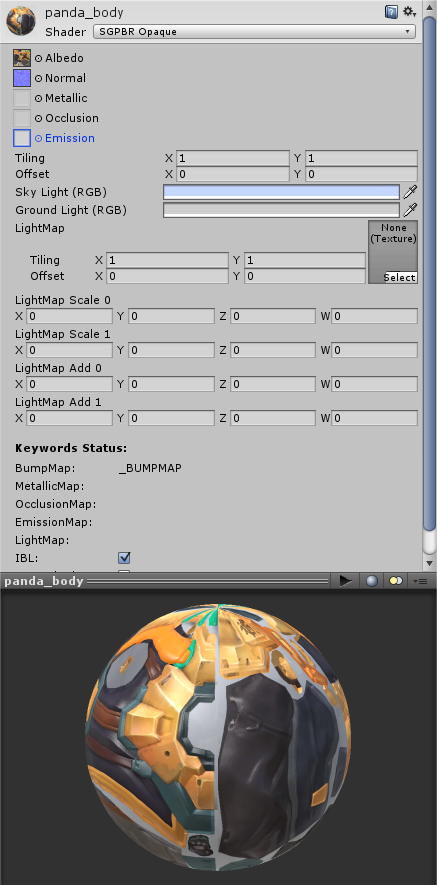The image size is (437, 885).
Task: Click the inspector vertical scrollbar down arrow
Action: coord(430,563)
